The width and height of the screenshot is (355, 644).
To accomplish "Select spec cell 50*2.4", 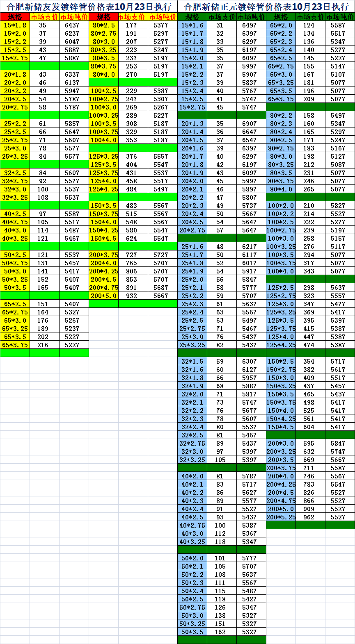I will 192,591.
